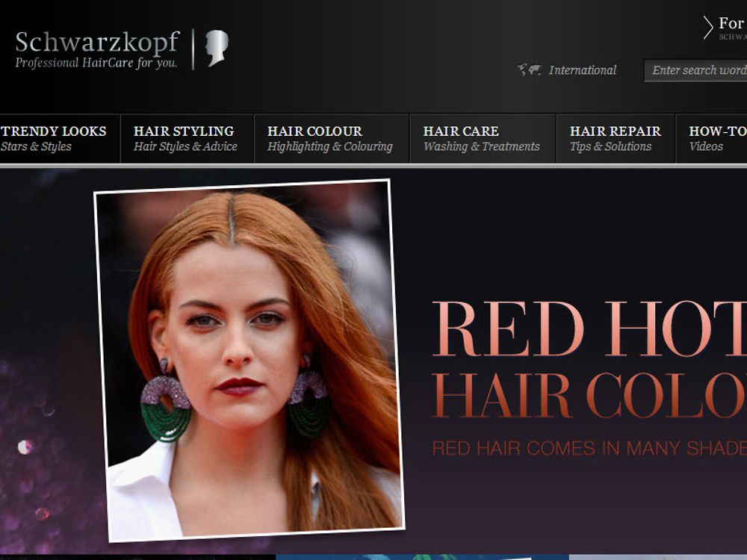Open the Hair Repair menu
The height and width of the screenshot is (560, 747).
(x=616, y=139)
